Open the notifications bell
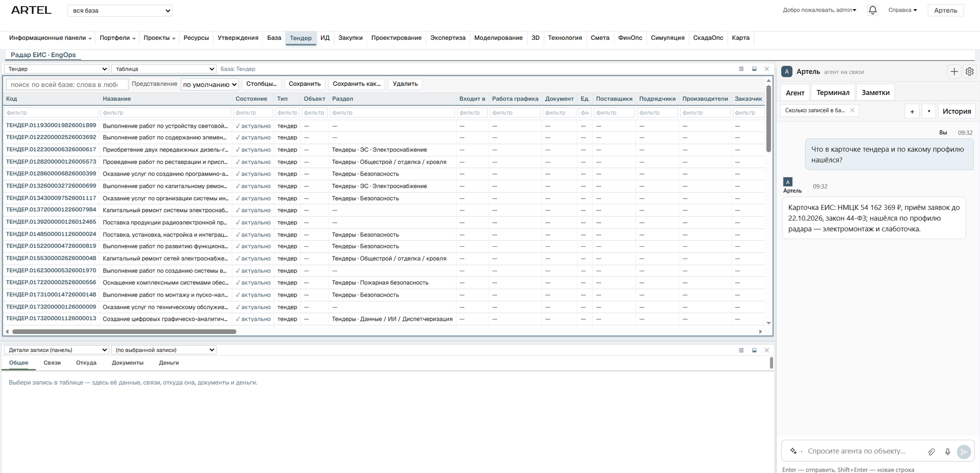The image size is (980, 473). coord(872,10)
